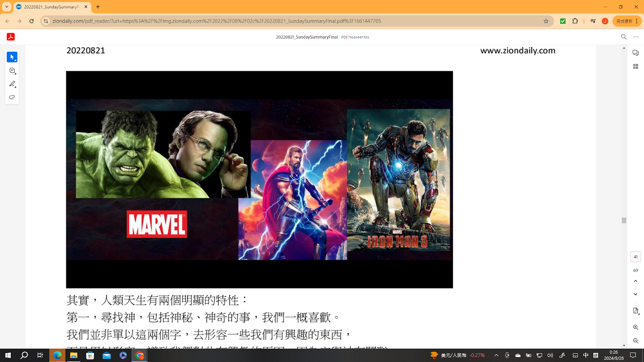Zoom in on the PDF

coord(636,327)
